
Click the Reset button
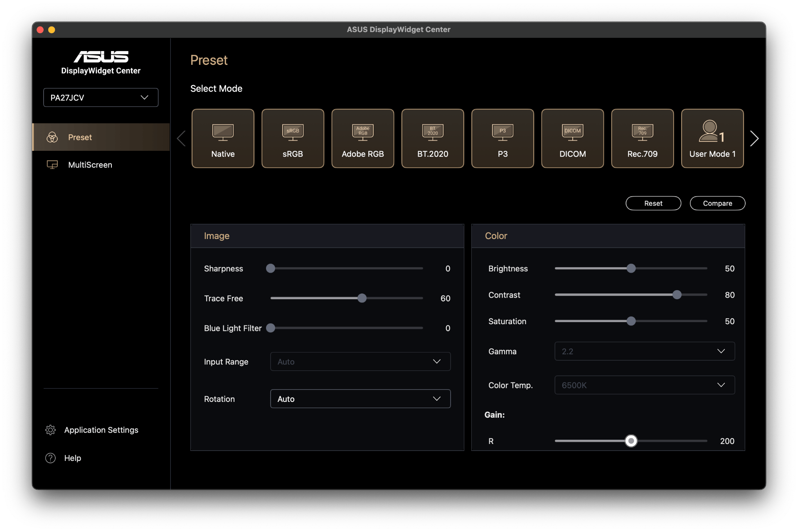(x=653, y=203)
